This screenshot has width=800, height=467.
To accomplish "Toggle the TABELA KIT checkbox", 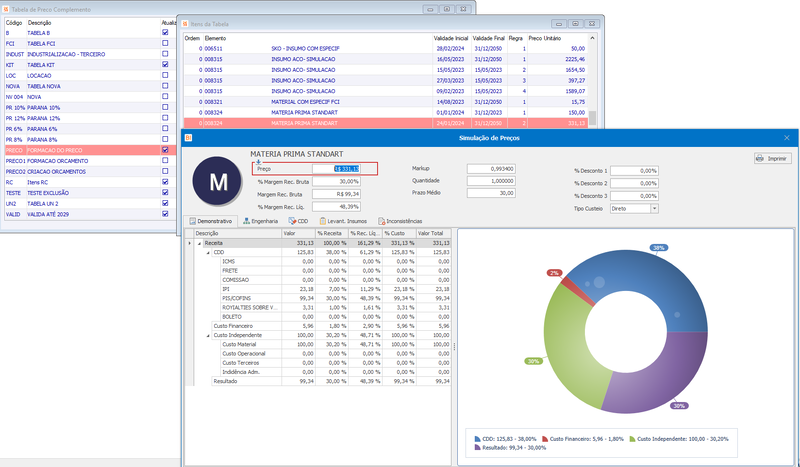I will 165,64.
